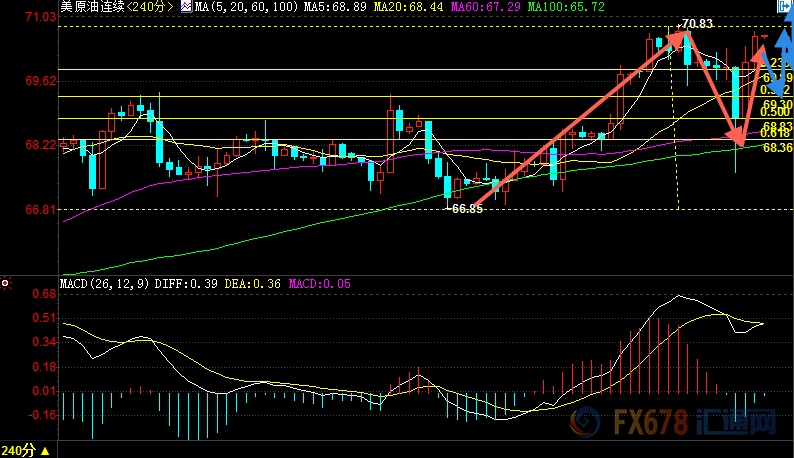Viewport: 794px width, 458px height.
Task: Click the MACD(26,12,9) indicator label
Action: tap(104, 285)
